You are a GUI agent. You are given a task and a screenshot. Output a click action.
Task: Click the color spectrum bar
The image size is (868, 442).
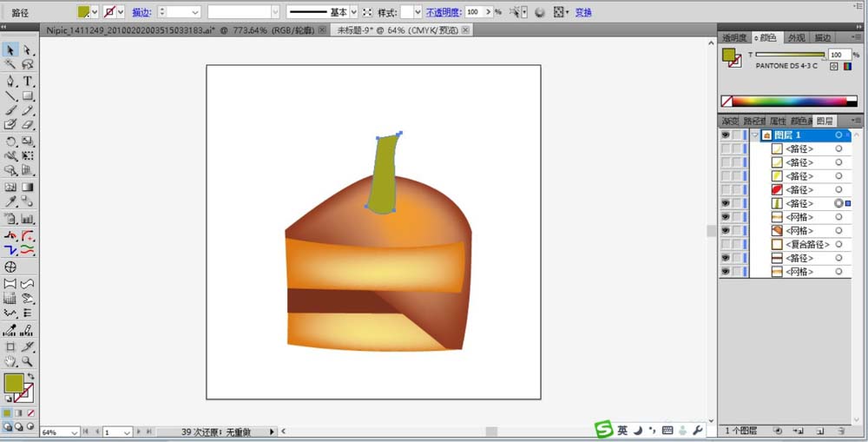tap(788, 101)
